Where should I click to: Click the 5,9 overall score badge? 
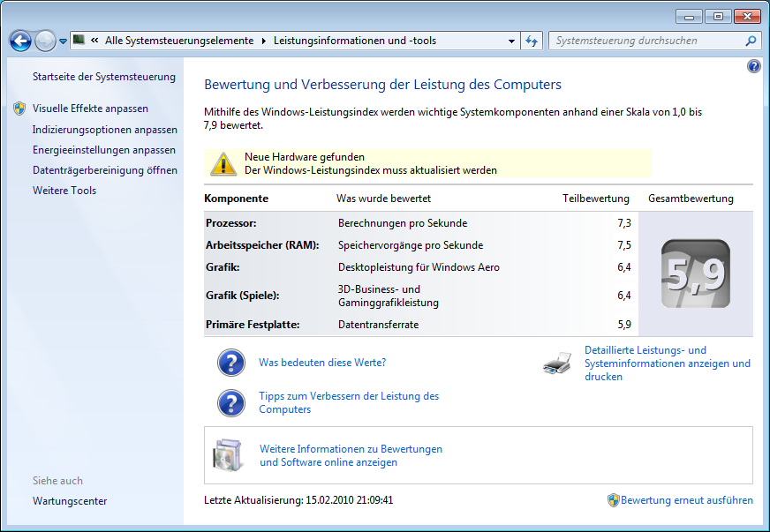pyautogui.click(x=696, y=273)
